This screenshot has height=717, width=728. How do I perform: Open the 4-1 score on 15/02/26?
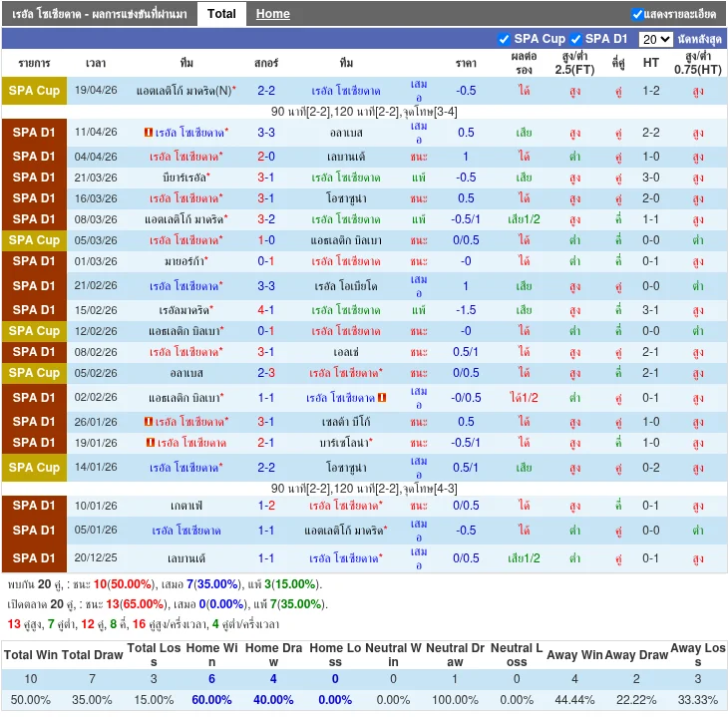pyautogui.click(x=266, y=310)
